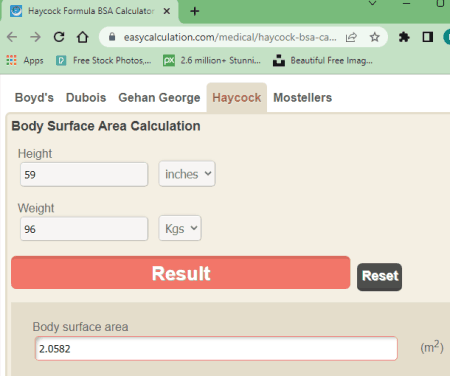Screen dimensions: 450x376
Task: Open 2.6 million+ Stunning bookmark
Action: tap(212, 60)
